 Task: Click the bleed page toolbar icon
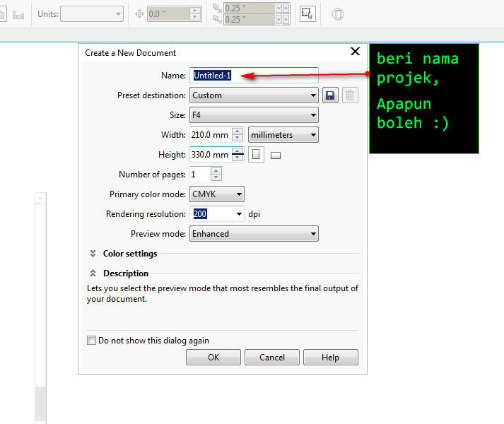[337, 14]
